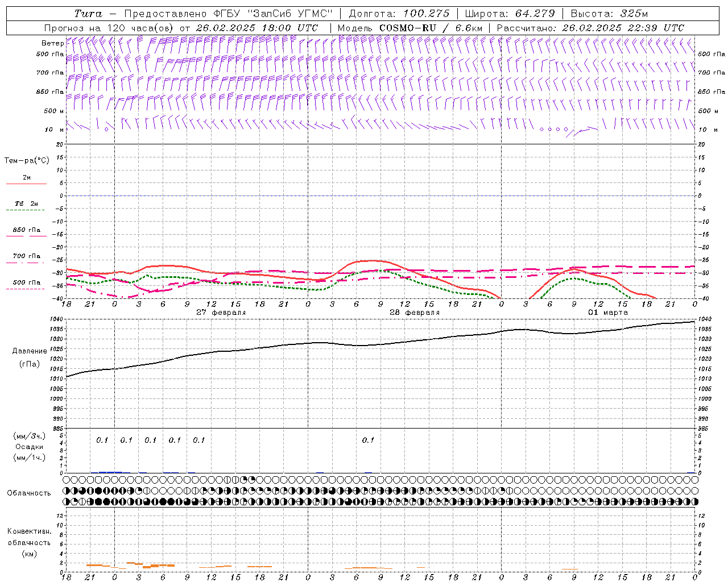Click "1040" on the left pressure axis

(57, 319)
